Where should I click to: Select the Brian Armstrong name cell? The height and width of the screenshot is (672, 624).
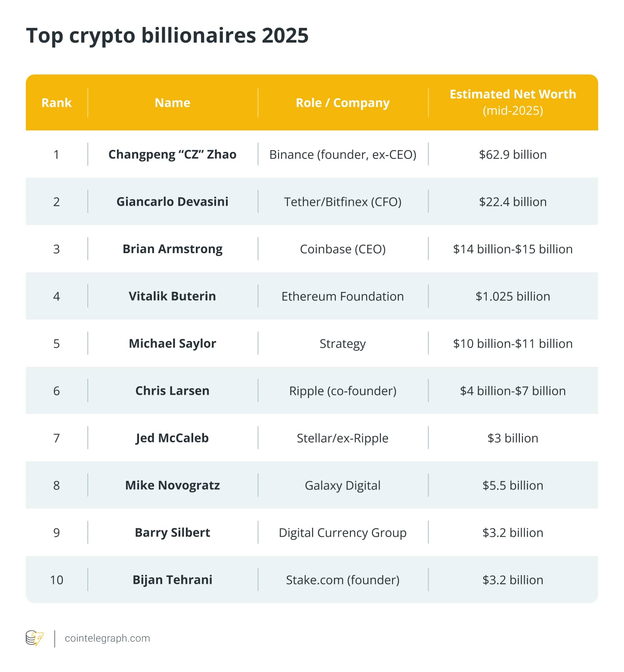(172, 249)
